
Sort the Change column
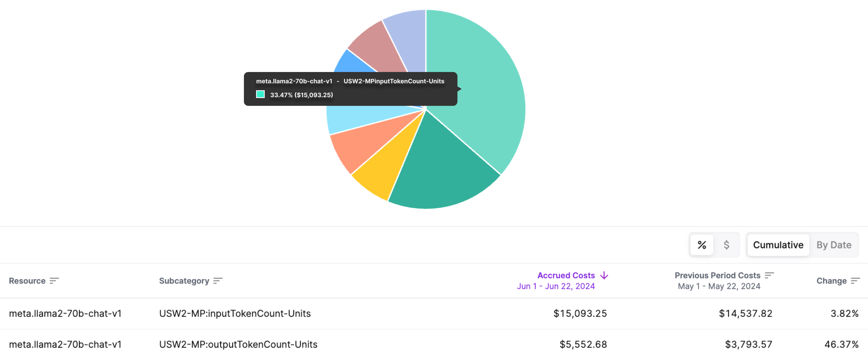click(856, 281)
